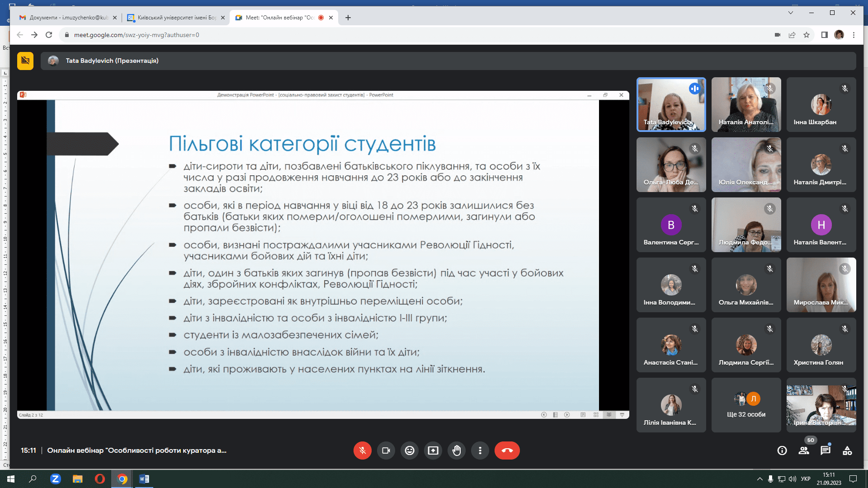The height and width of the screenshot is (488, 868).
Task: Click the Ще 32 особи participants tile
Action: 746,404
